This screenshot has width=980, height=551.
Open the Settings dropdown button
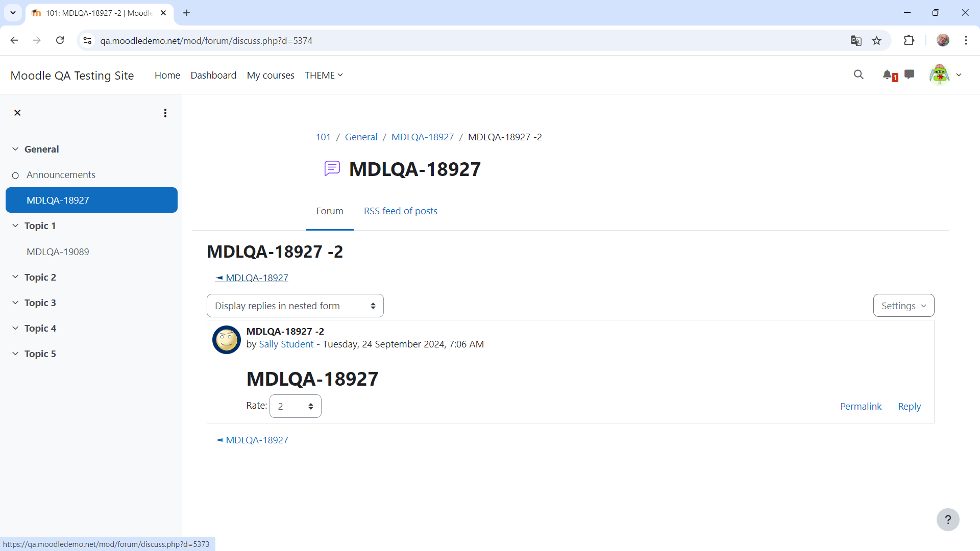point(903,306)
